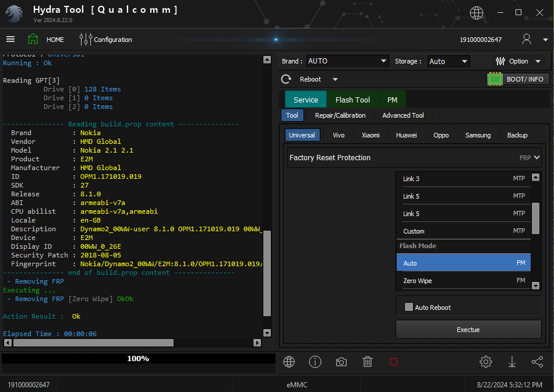Open the share icon in bottom toolbar

click(x=537, y=362)
